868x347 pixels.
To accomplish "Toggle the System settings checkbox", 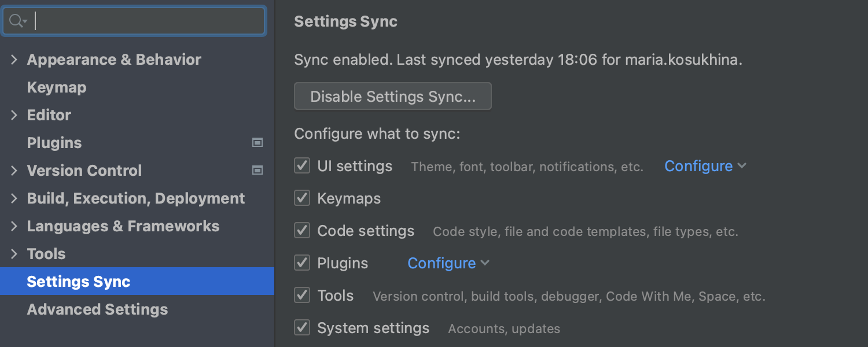I will point(302,328).
